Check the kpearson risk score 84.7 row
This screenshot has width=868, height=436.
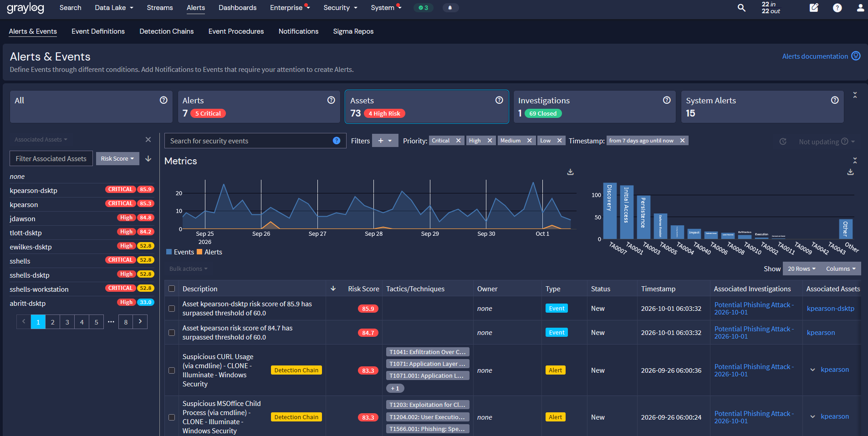pos(172,333)
